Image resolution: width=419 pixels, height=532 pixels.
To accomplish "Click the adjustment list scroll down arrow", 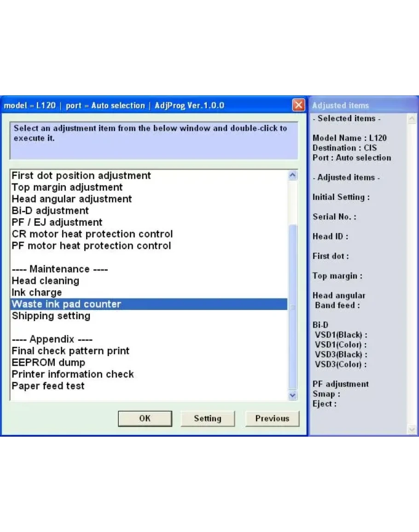I will coord(292,395).
